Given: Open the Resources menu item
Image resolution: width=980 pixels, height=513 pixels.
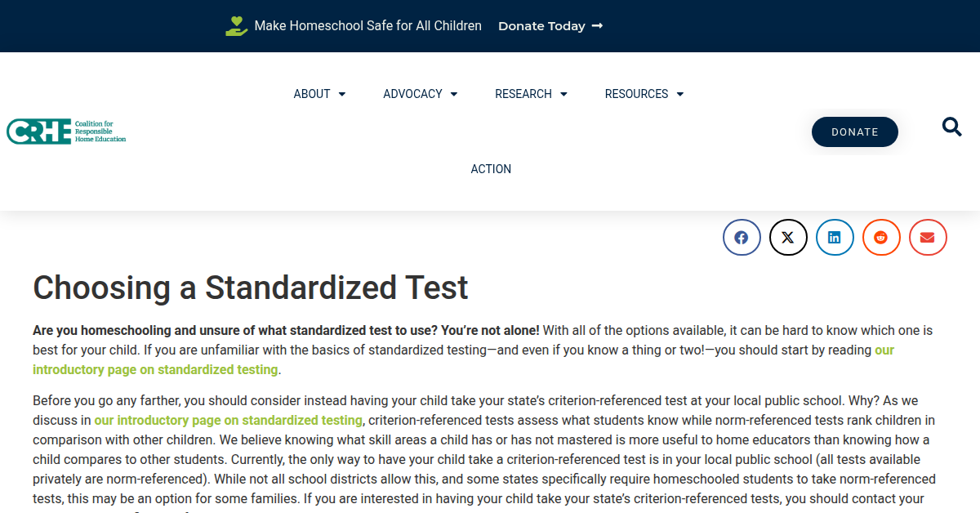Looking at the screenshot, I should click(636, 94).
